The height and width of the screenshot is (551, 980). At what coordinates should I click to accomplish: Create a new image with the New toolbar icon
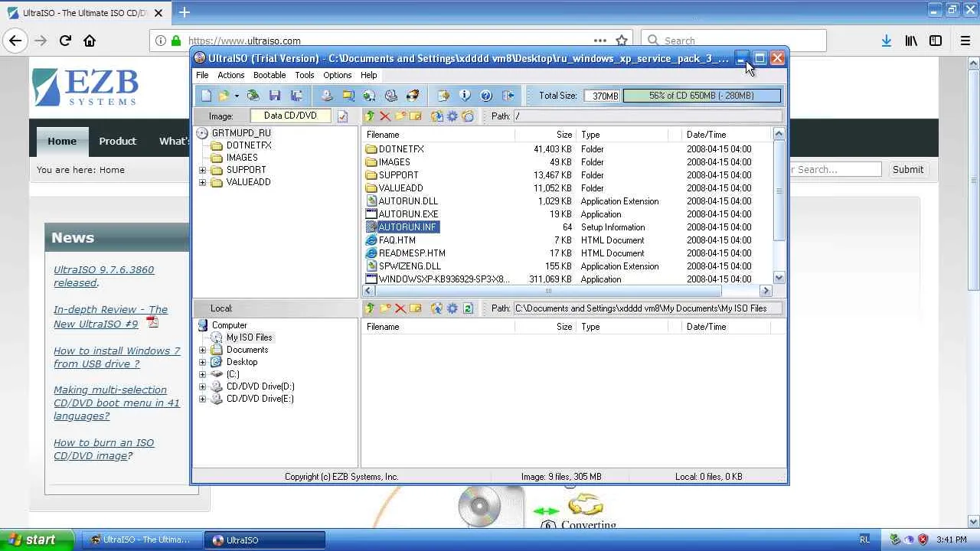pos(206,96)
